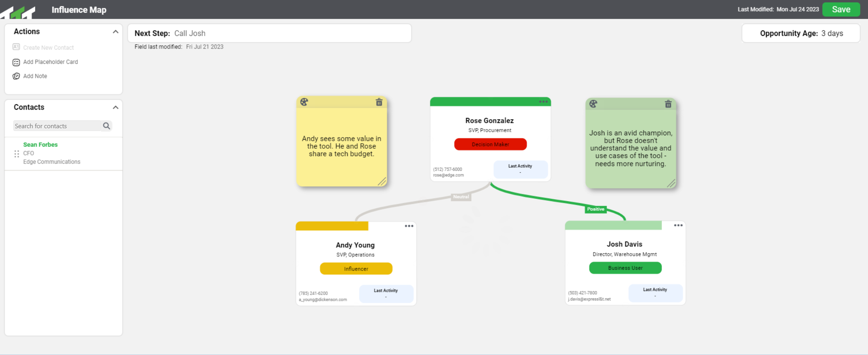Open color palette on the green note
This screenshot has height=355, width=868.
pyautogui.click(x=593, y=104)
